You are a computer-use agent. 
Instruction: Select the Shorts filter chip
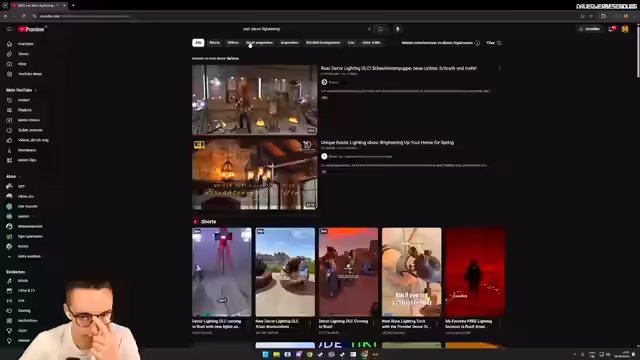coord(214,42)
